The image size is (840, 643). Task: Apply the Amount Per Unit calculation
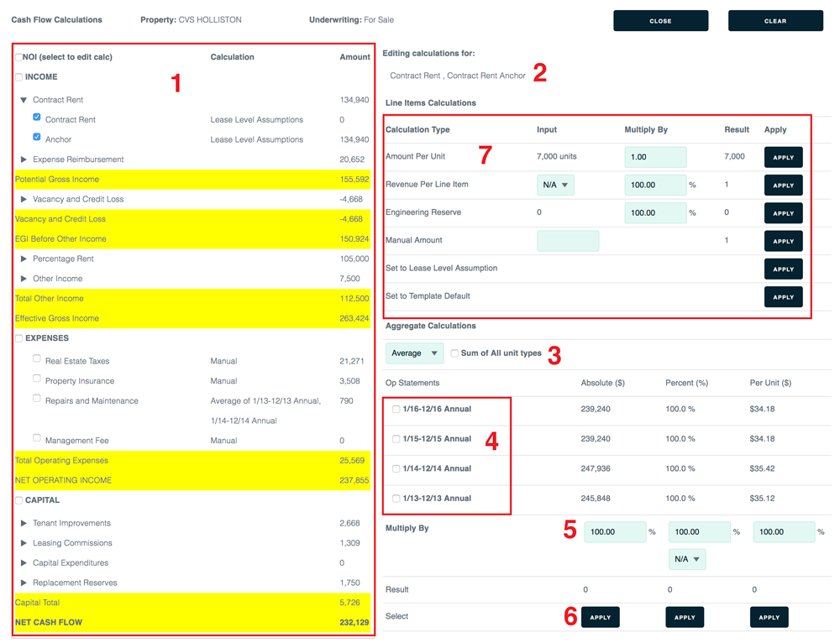[x=783, y=158]
